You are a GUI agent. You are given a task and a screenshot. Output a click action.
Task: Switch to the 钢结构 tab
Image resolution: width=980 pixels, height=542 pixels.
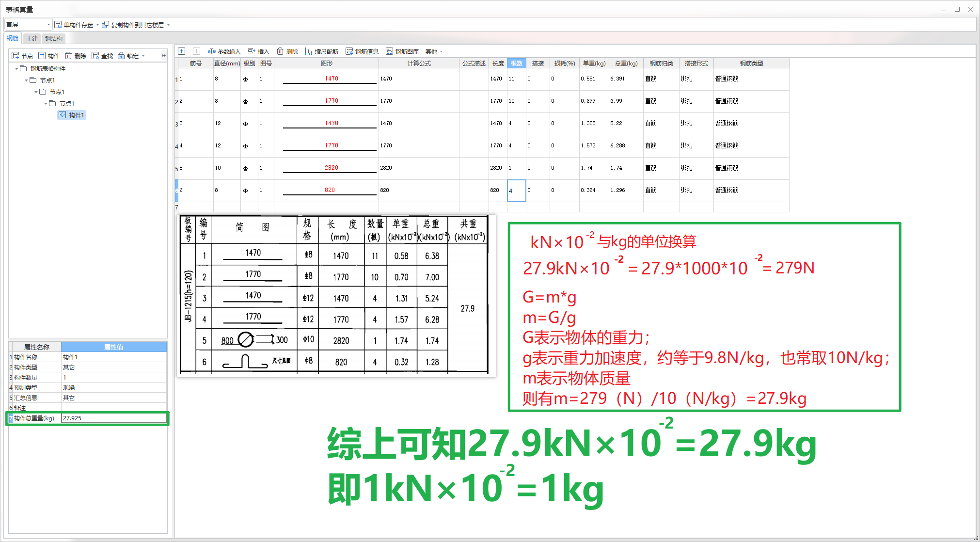tap(53, 38)
